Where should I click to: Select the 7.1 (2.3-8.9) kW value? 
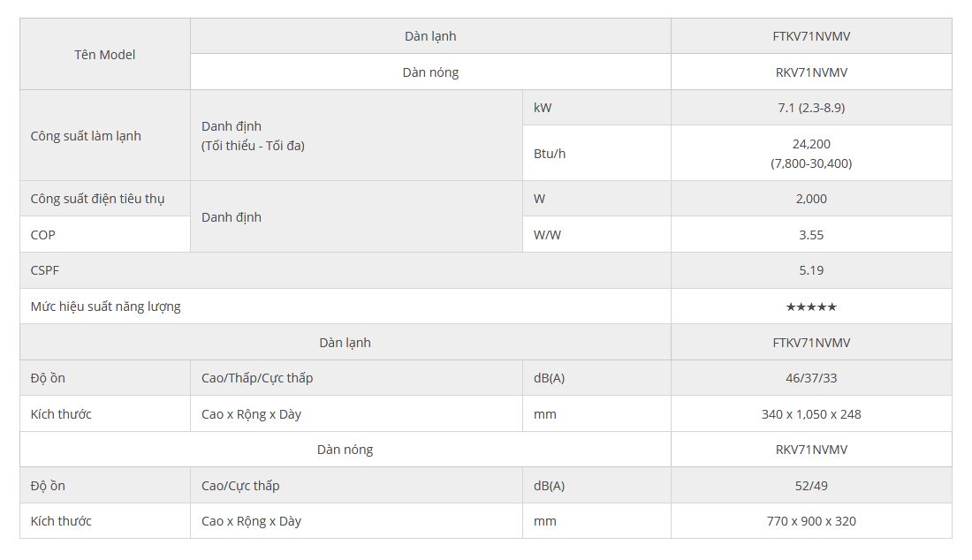pyautogui.click(x=811, y=108)
